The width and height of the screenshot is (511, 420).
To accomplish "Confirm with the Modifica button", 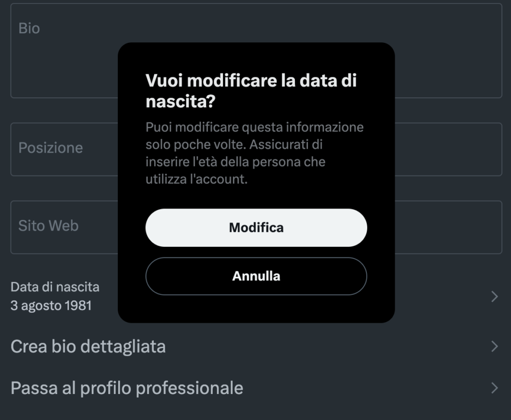I will 256,227.
